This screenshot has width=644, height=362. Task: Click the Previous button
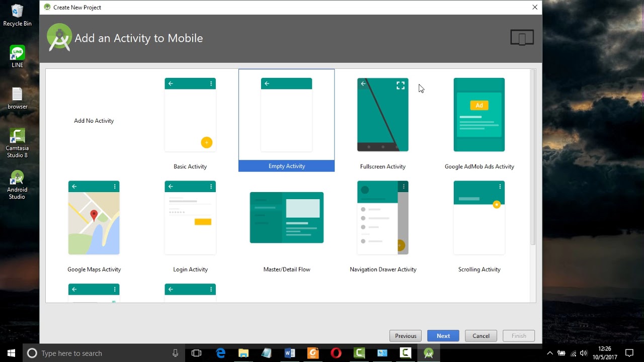click(406, 336)
